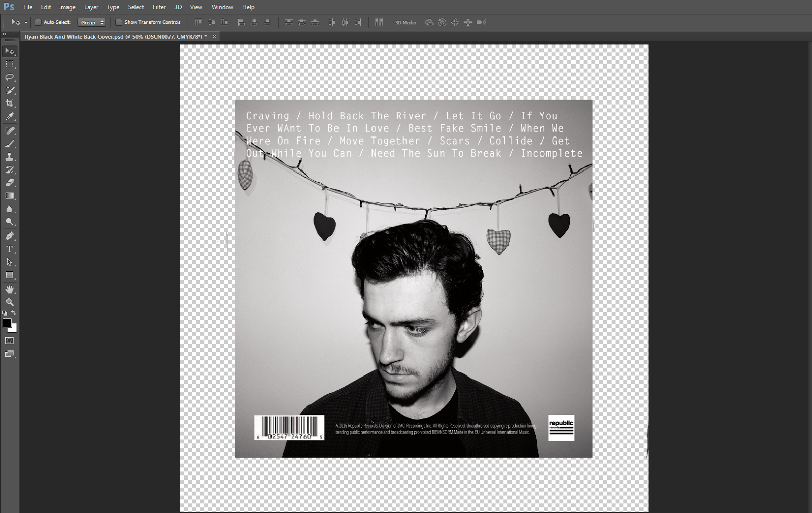The width and height of the screenshot is (812, 513).
Task: Select the Crop tool
Action: (10, 103)
